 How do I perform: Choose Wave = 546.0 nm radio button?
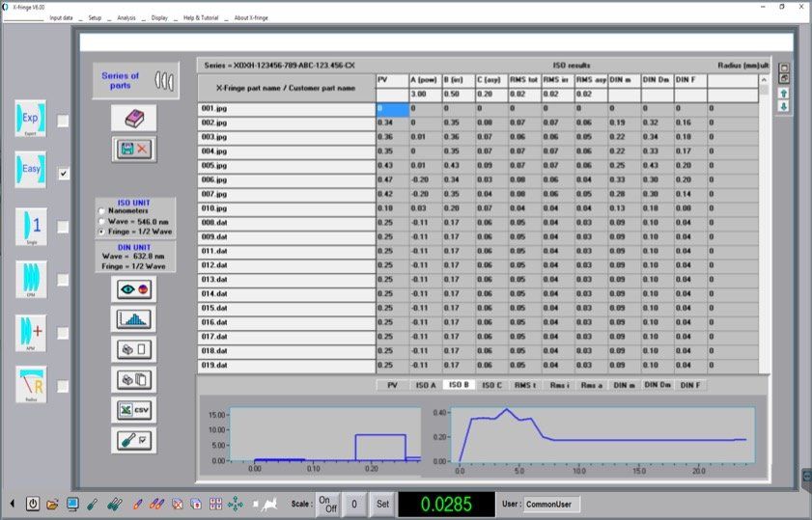100,221
